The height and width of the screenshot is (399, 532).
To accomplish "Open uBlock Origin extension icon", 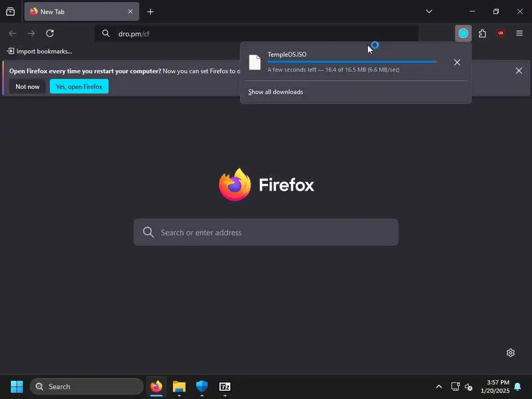I will coord(501,33).
